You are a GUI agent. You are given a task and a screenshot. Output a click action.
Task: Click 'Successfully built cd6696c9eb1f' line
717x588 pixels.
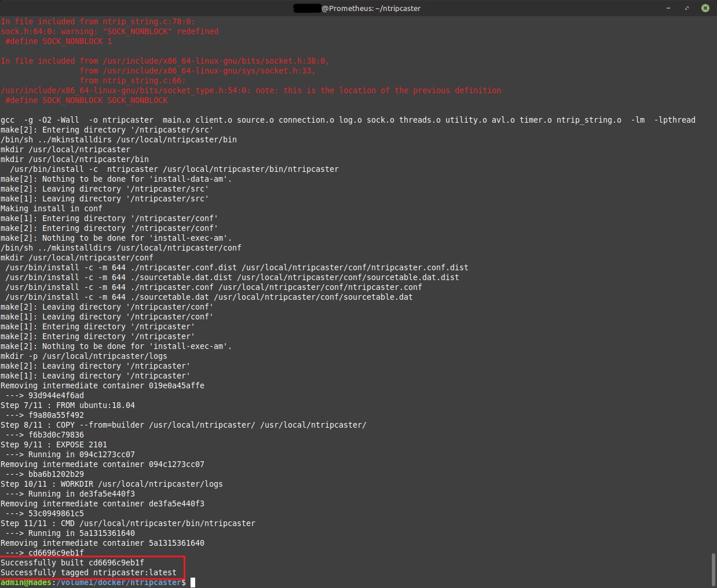72,563
